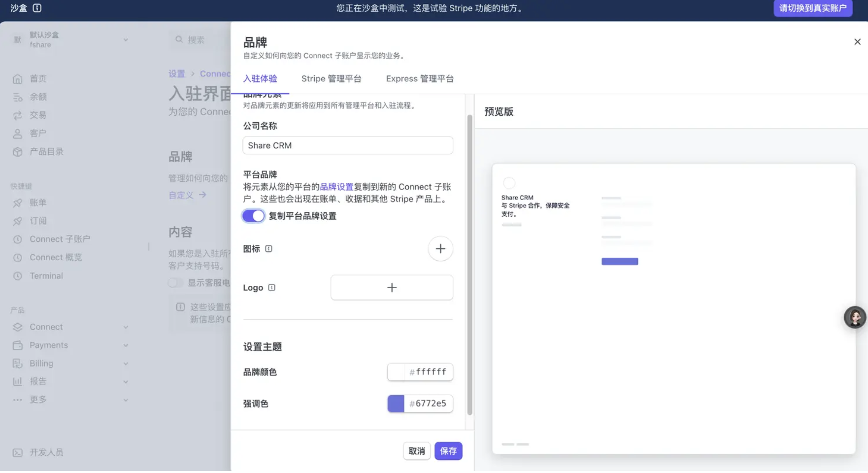The height and width of the screenshot is (473, 868).
Task: Click the onboarding preview thumbnail
Action: (x=673, y=308)
